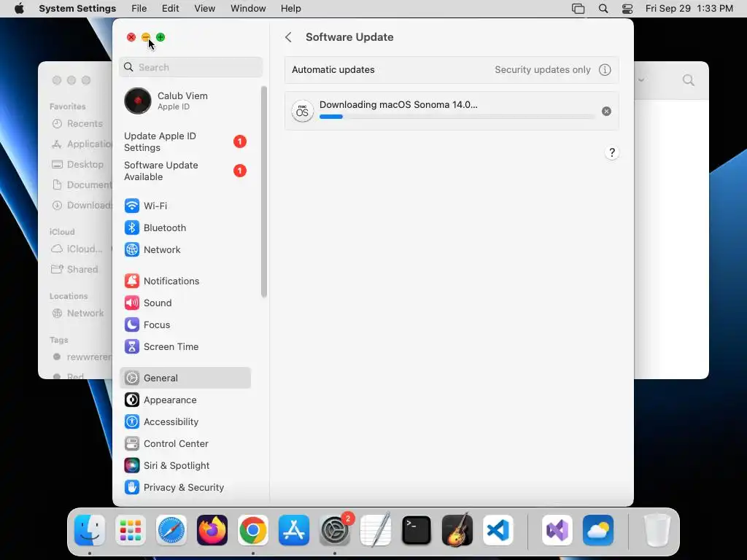Open Privacy & Security settings
Viewport: 747px width, 560px height.
185,488
